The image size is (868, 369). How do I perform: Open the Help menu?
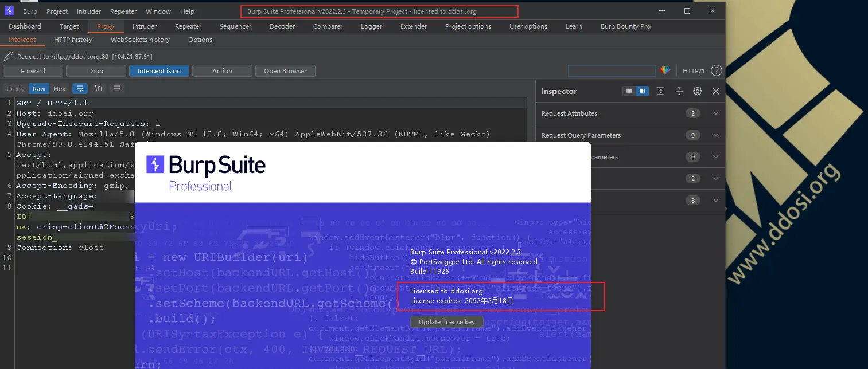tap(187, 11)
